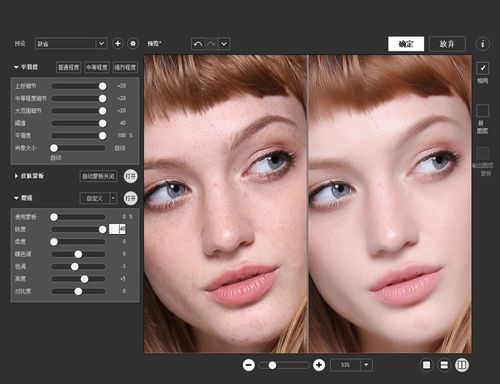Open preset settings gear icon
The height and width of the screenshot is (384, 500).
[x=133, y=44]
